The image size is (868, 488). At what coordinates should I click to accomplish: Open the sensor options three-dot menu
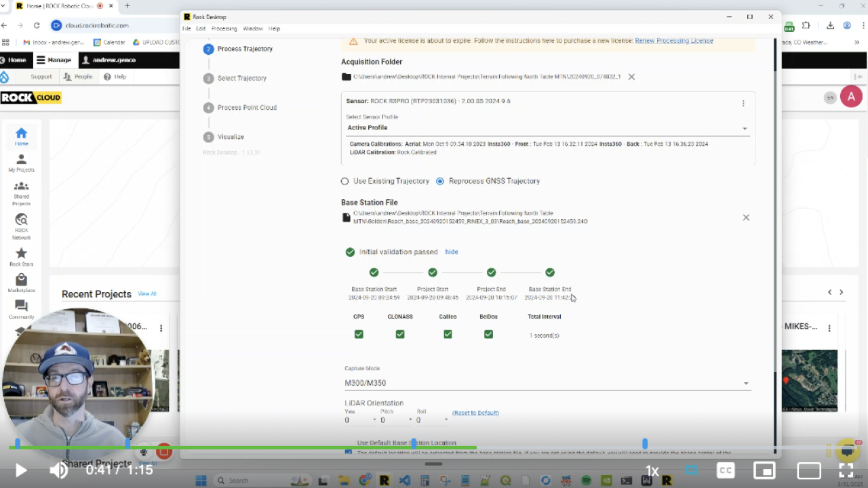[743, 103]
